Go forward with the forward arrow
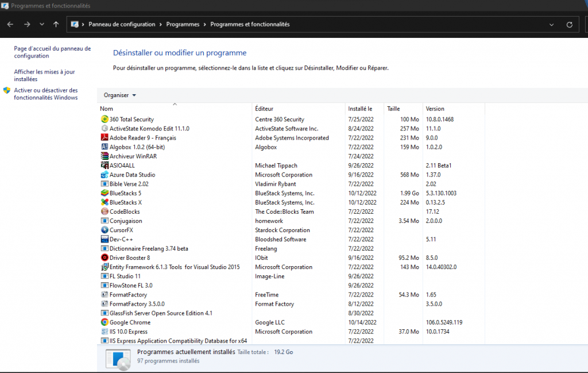The height and width of the screenshot is (373, 588). click(x=27, y=24)
